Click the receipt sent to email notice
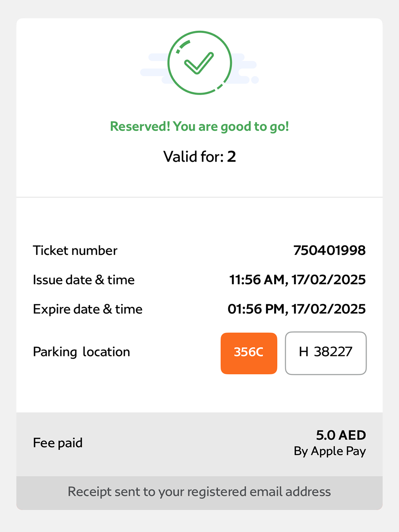The width and height of the screenshot is (399, 532). coord(199,491)
